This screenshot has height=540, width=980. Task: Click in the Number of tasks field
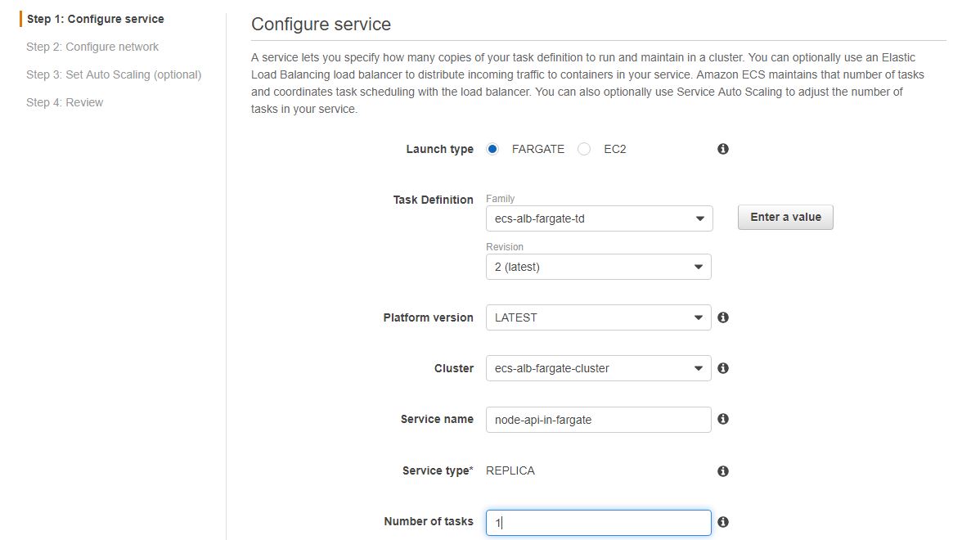tap(599, 523)
